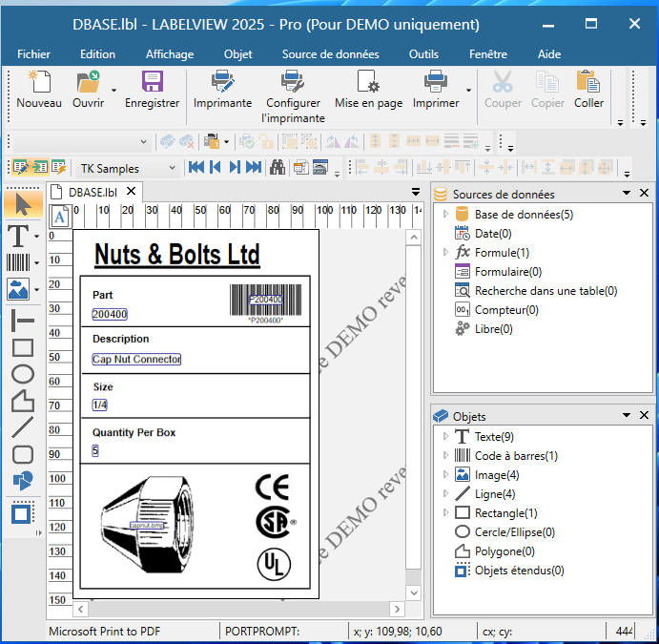Image resolution: width=659 pixels, height=644 pixels.
Task: Select the Rectangle drawing tool
Action: [x=23, y=347]
